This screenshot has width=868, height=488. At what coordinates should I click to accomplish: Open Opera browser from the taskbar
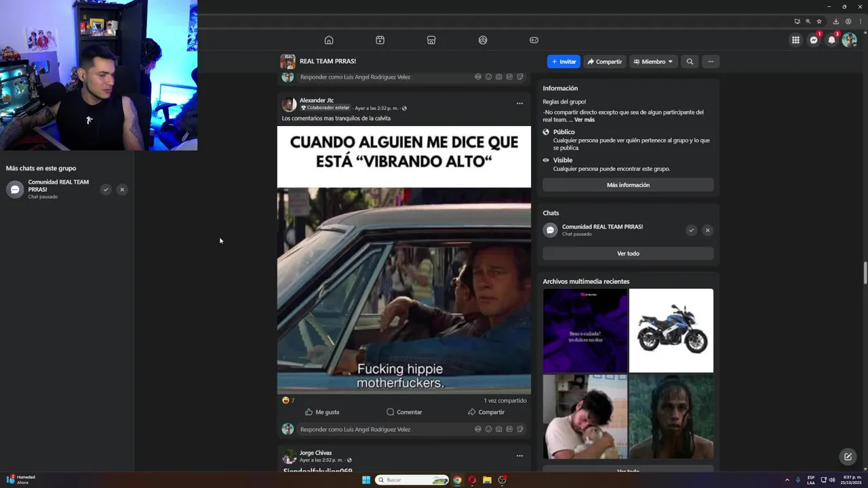click(x=472, y=480)
